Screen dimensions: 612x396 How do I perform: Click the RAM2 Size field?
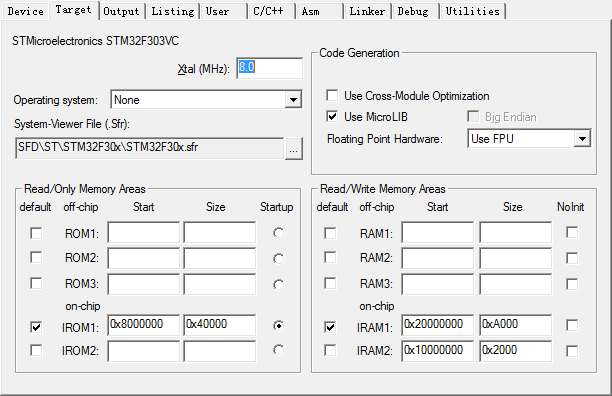(x=515, y=258)
